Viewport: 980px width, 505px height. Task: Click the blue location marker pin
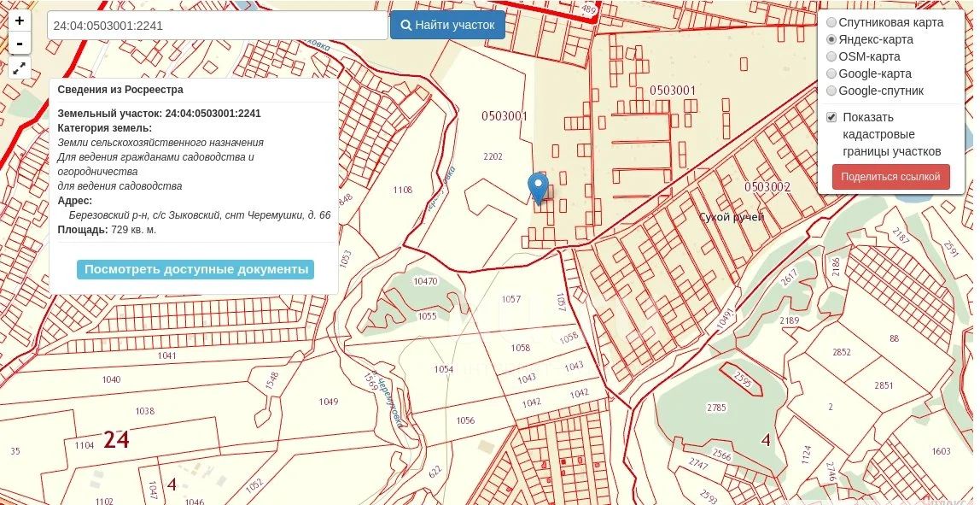tap(538, 188)
